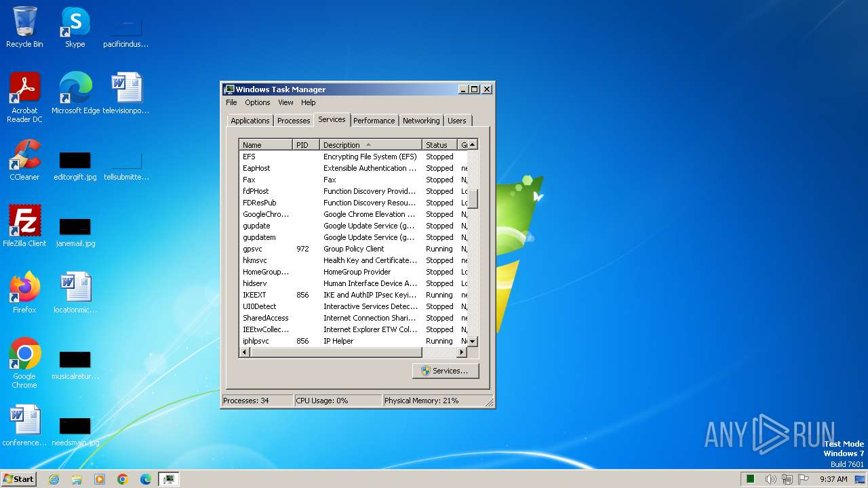Select the iphlpsvc service row
Screen dimensions: 868x488
pyautogui.click(x=353, y=341)
